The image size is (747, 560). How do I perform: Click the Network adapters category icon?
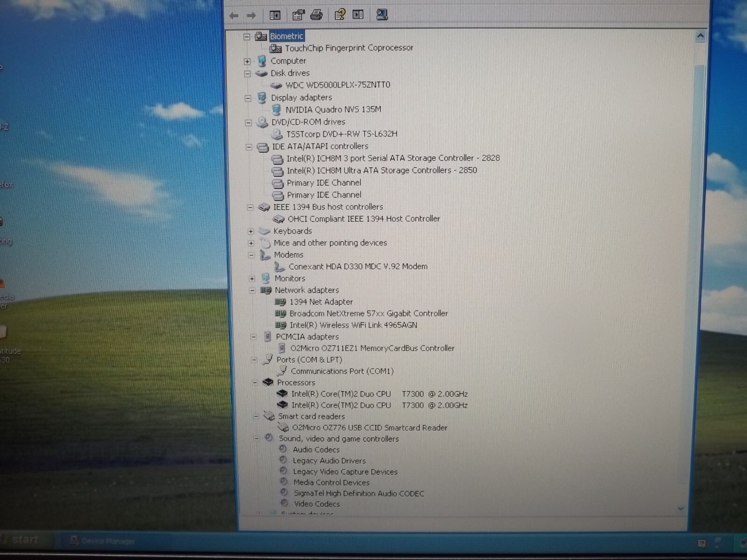tap(266, 290)
